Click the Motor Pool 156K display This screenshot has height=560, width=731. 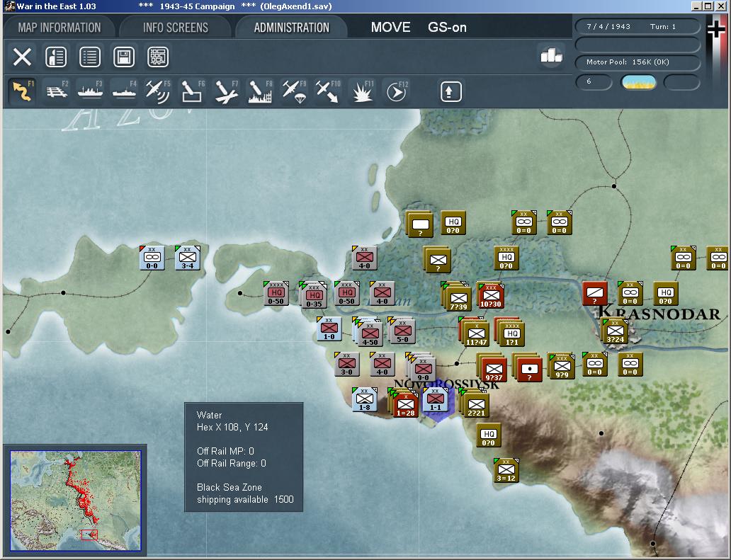click(637, 62)
